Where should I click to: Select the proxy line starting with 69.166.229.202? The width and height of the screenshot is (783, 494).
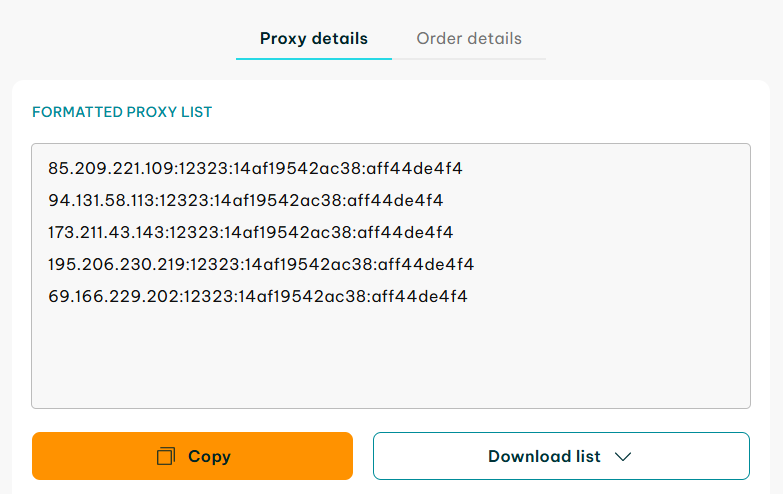258,296
